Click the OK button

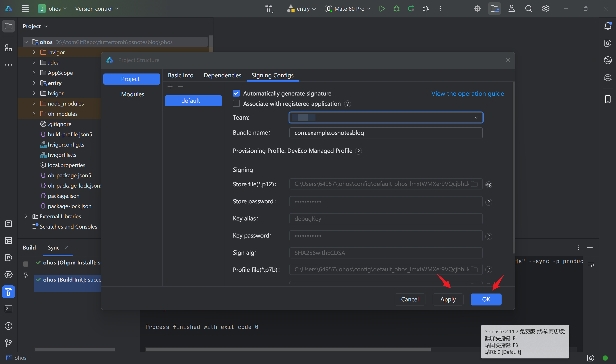pos(486,299)
